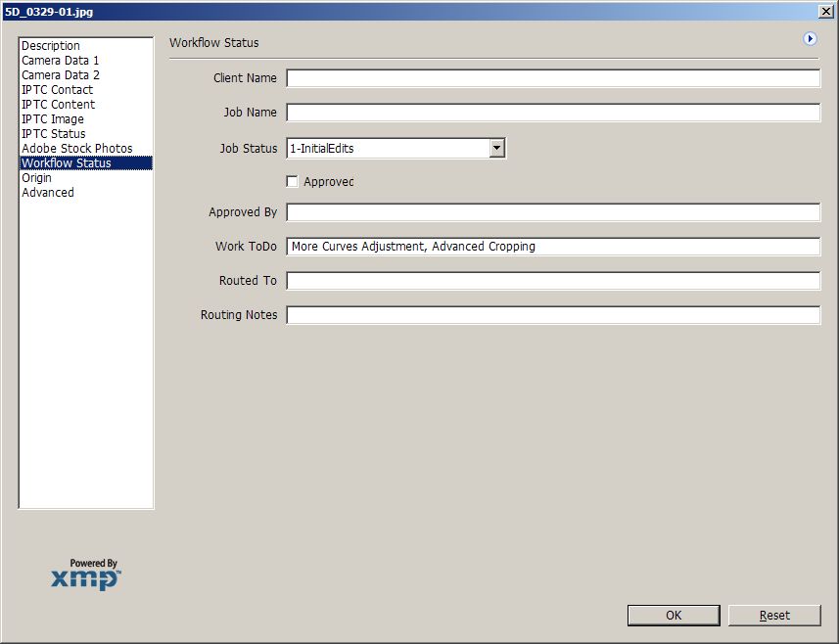This screenshot has height=644, width=839.
Task: Click the Approved By label
Action: pos(243,212)
